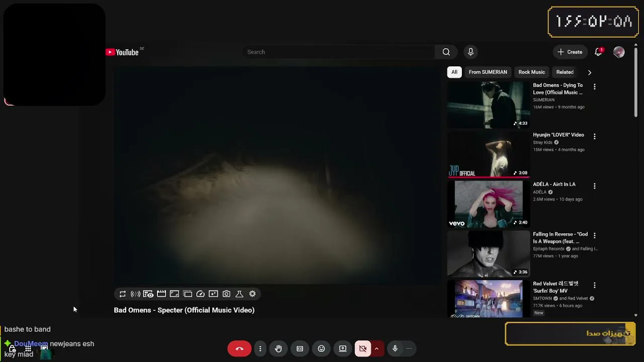Open options menu for ADÉLA Ain't In LA
Image resolution: width=644 pixels, height=362 pixels.
point(595,186)
